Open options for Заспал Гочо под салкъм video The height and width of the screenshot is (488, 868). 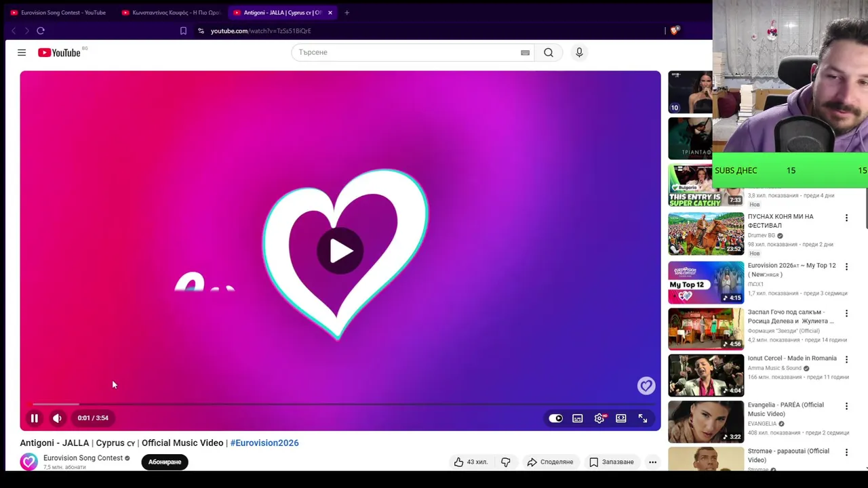[x=846, y=313]
